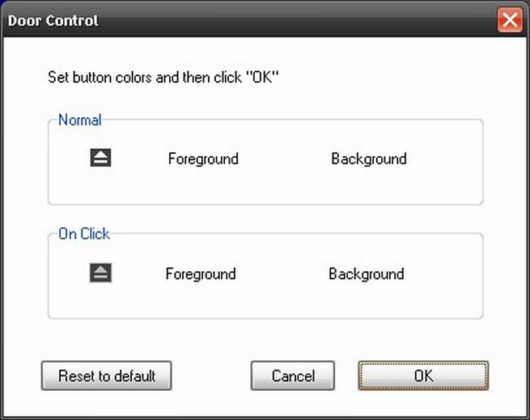Click the empty title bar area beside the title
This screenshot has width=530, height=420.
tap(283, 20)
